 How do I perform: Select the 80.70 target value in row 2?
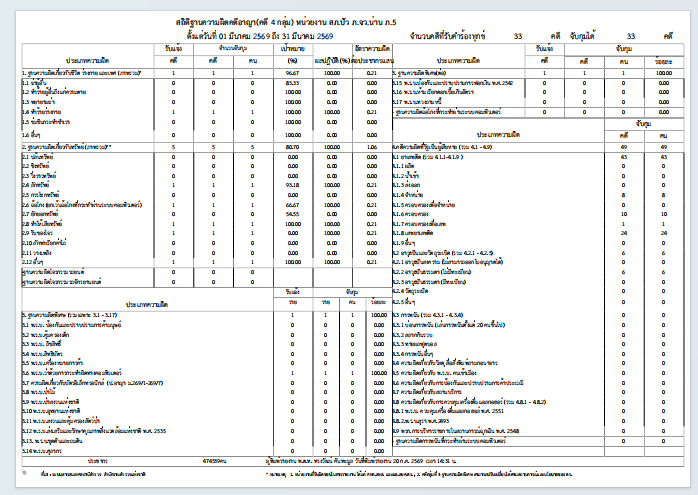click(x=292, y=147)
